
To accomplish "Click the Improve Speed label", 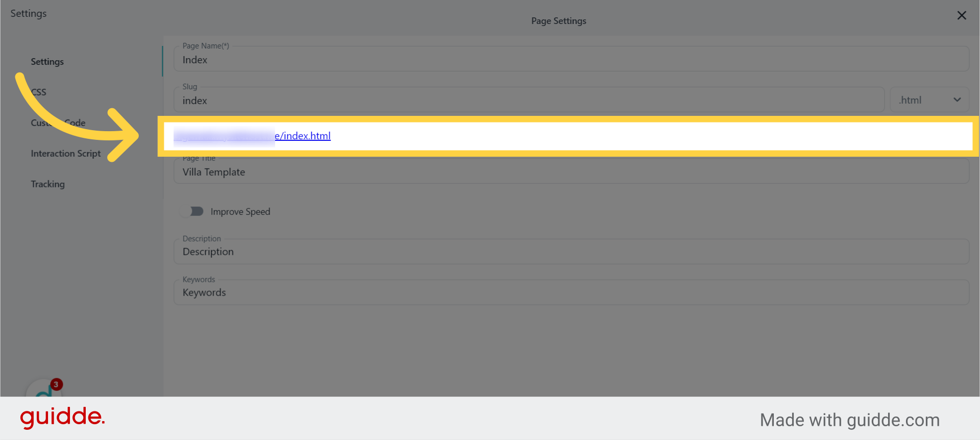I will pyautogui.click(x=240, y=212).
